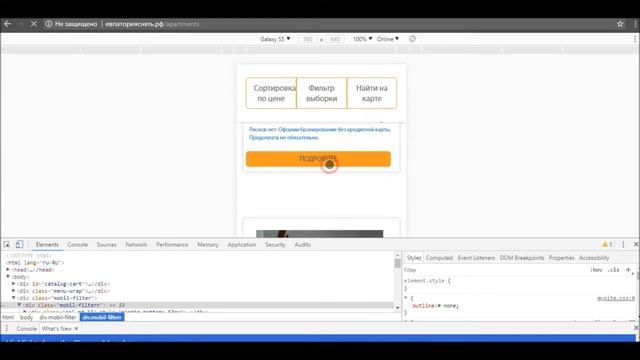Select the Computed sidebar tab
This screenshot has height=360, width=640.
point(439,258)
